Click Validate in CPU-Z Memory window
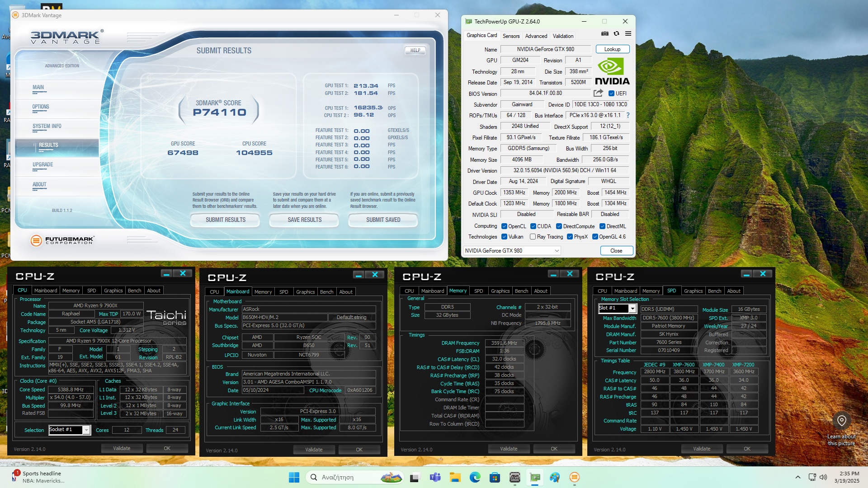The height and width of the screenshot is (488, 868). point(509,449)
